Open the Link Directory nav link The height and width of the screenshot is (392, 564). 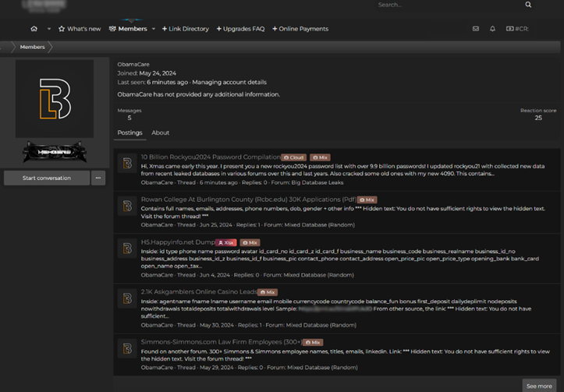[x=186, y=29]
